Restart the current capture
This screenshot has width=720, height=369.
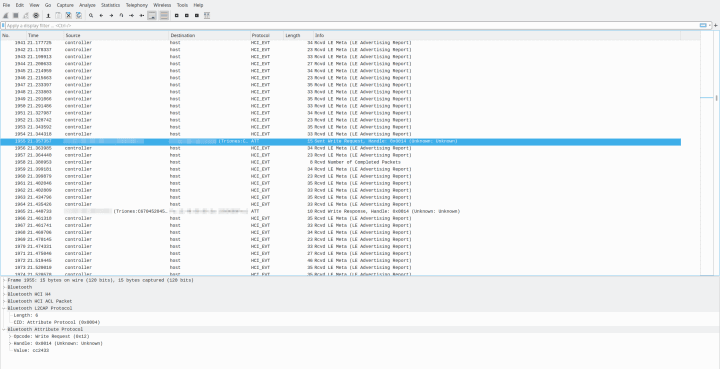tap(26, 16)
